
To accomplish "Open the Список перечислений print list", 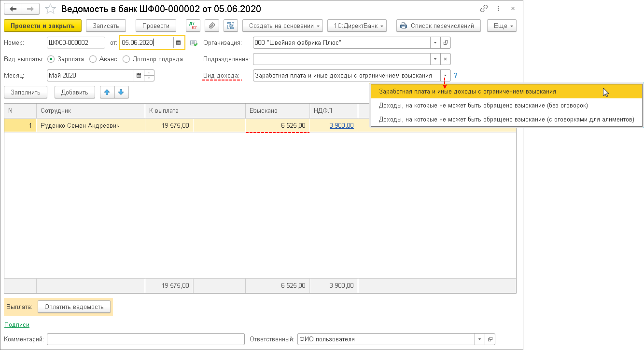I will [x=438, y=26].
